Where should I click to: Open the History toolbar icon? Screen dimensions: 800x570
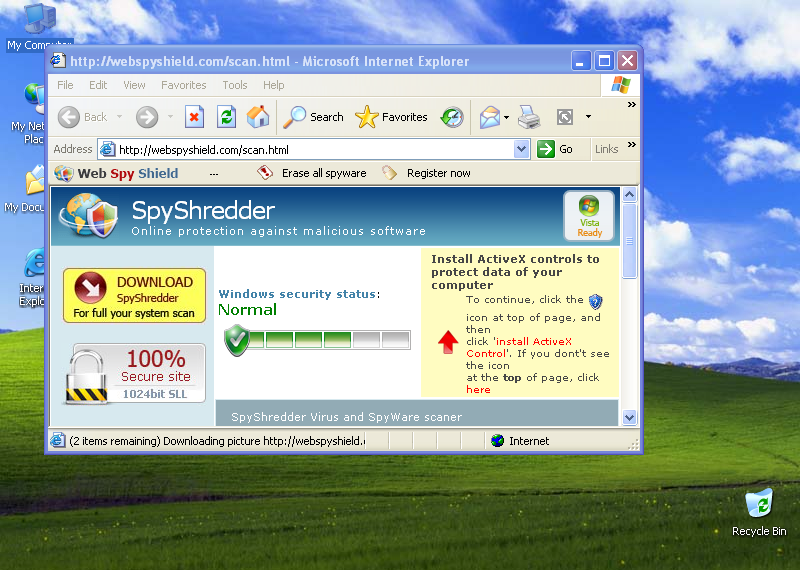(452, 117)
